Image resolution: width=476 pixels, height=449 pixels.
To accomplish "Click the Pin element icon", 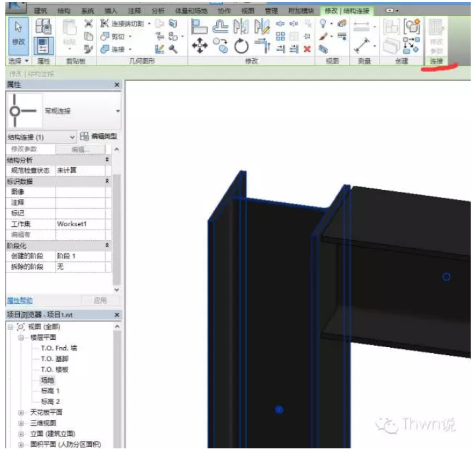I will coord(307,36).
